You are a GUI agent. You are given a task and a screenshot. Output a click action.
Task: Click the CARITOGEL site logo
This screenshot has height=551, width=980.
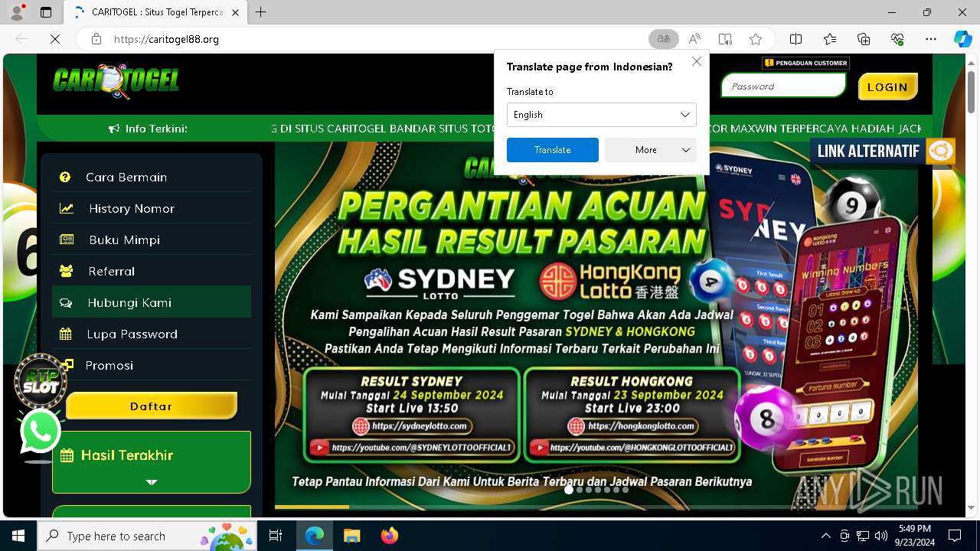[116, 81]
